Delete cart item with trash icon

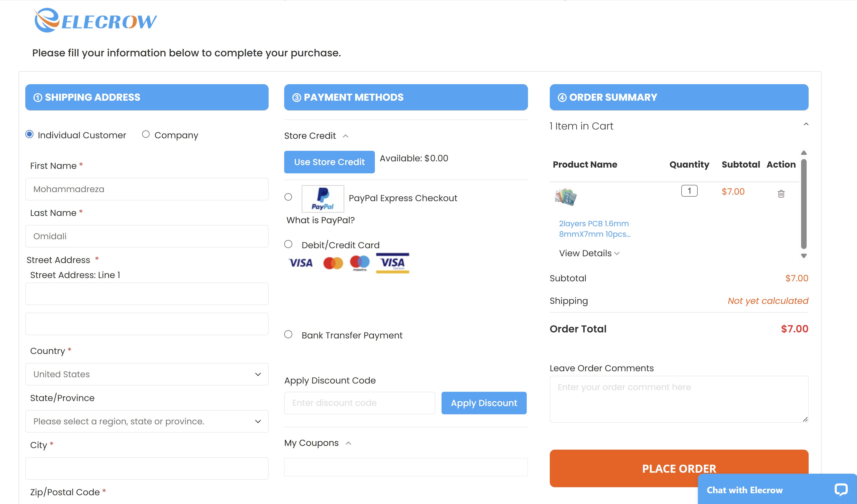pos(781,194)
